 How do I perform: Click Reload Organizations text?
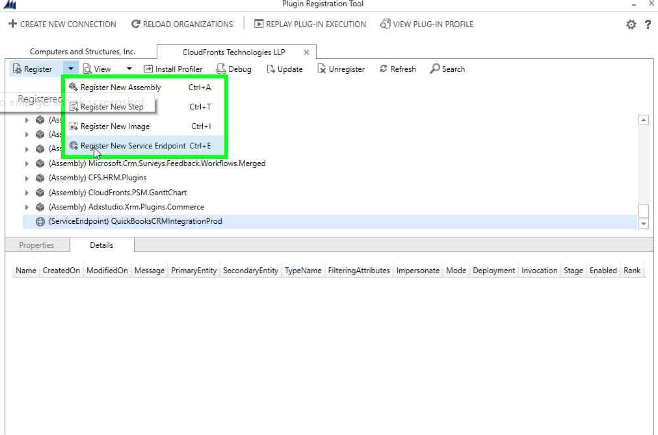188,24
